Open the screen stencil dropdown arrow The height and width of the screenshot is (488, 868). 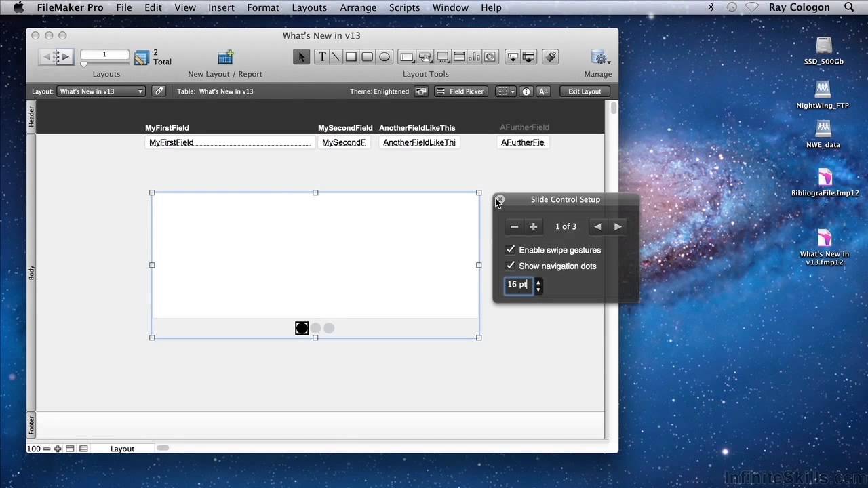(513, 91)
